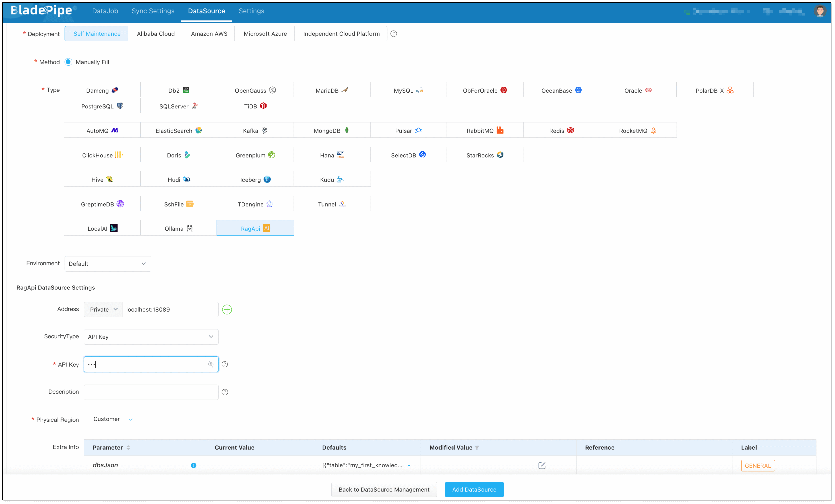Click the blue info icon next to dbsJson

194,465
